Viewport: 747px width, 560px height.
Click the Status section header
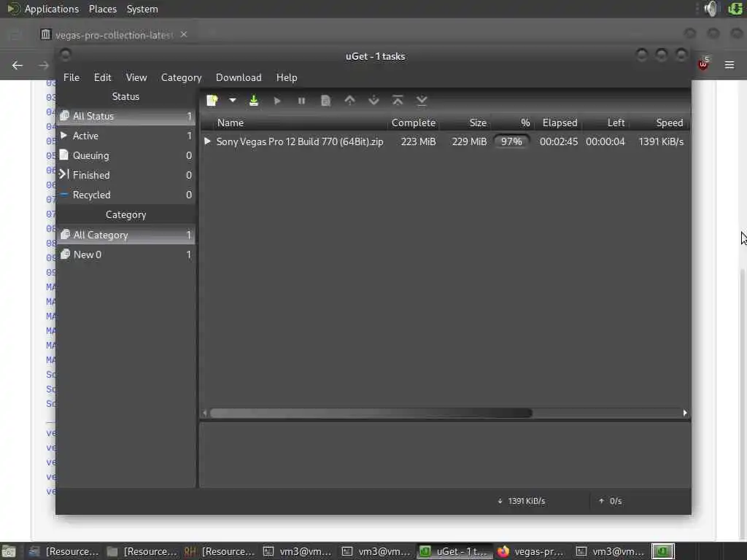125,96
